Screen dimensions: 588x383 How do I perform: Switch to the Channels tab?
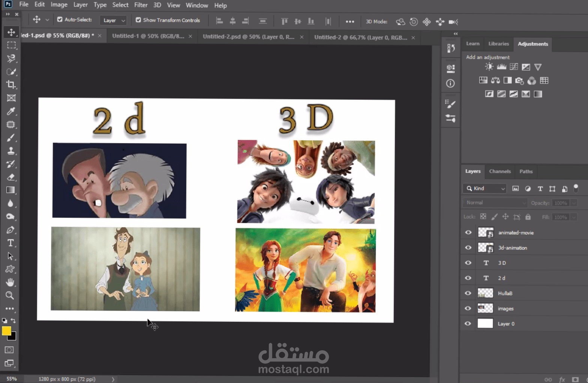499,171
